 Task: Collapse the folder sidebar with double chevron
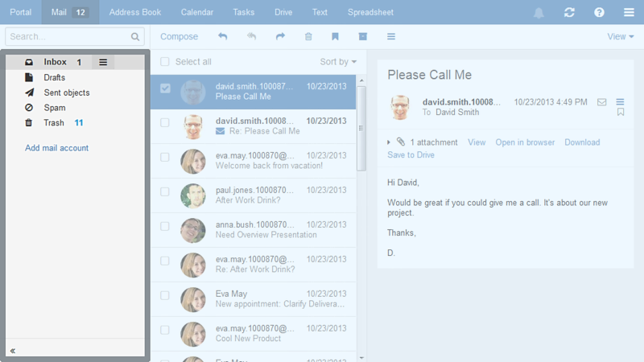click(13, 351)
